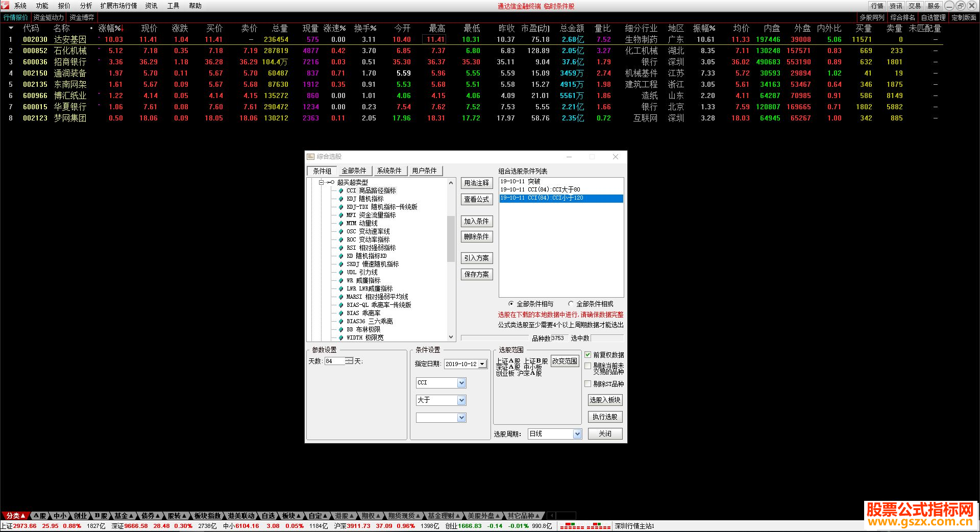Open the empty combo box below 大于

pyautogui.click(x=461, y=418)
